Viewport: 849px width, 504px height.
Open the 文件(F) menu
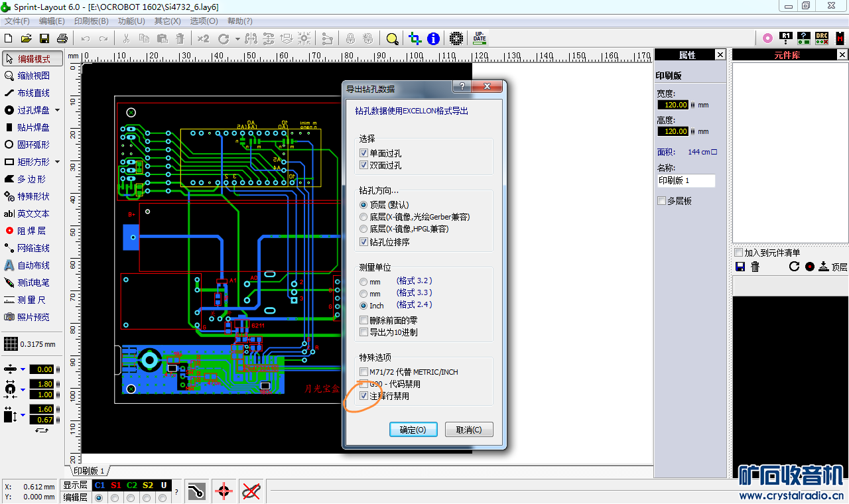(x=17, y=21)
